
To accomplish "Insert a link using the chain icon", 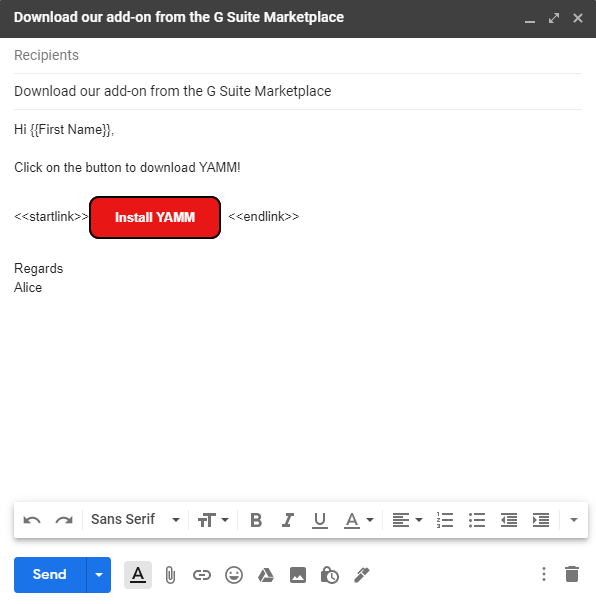I will (x=202, y=575).
